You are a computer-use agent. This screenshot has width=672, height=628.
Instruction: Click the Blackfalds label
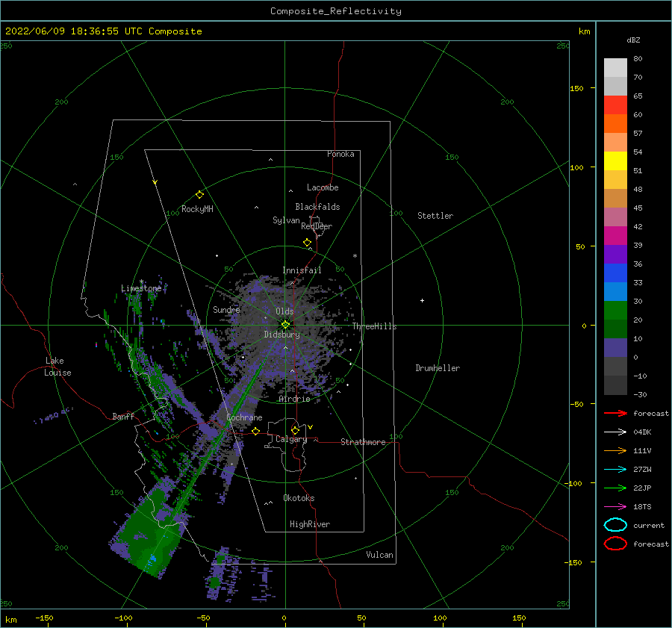[317, 207]
